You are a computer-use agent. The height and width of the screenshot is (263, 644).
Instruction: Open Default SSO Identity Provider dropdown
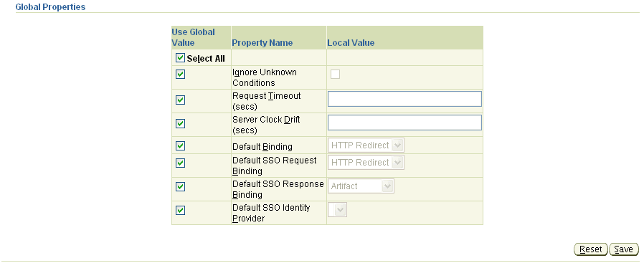[x=337, y=210]
